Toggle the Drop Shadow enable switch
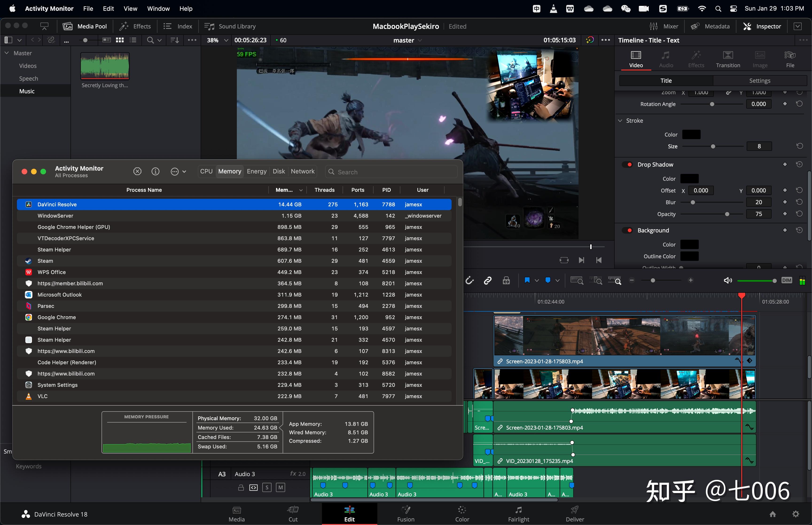The height and width of the screenshot is (525, 812). click(x=627, y=165)
